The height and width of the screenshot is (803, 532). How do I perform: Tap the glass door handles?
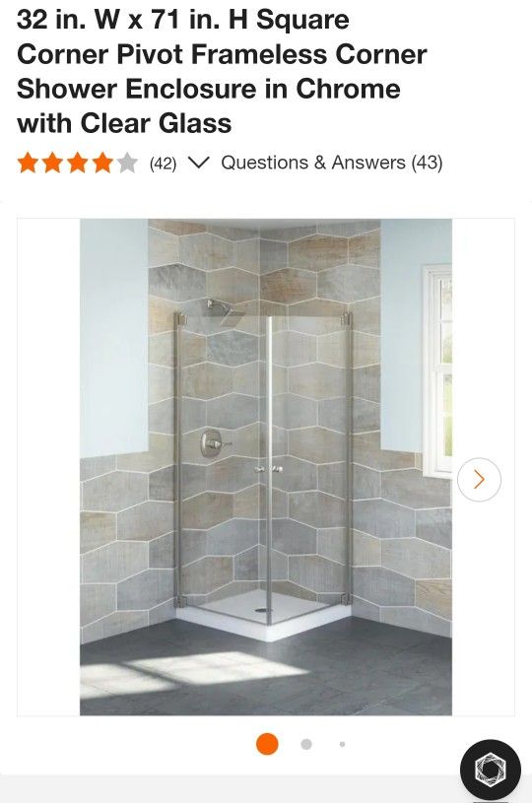[269, 469]
